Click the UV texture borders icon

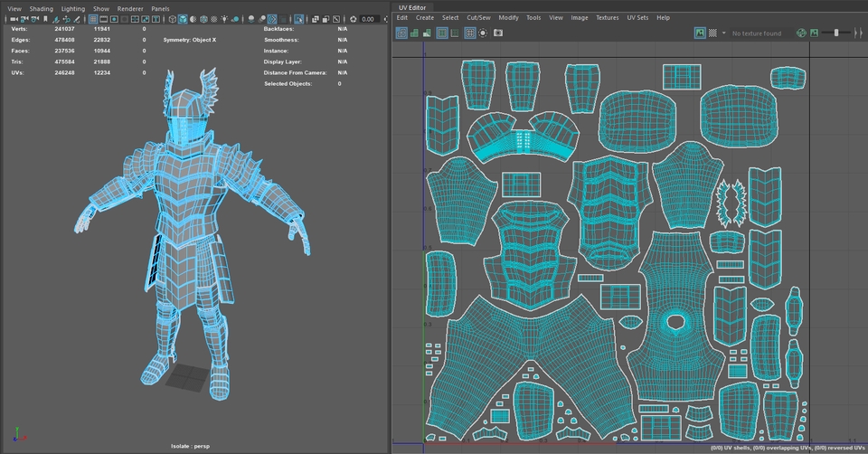(x=442, y=33)
